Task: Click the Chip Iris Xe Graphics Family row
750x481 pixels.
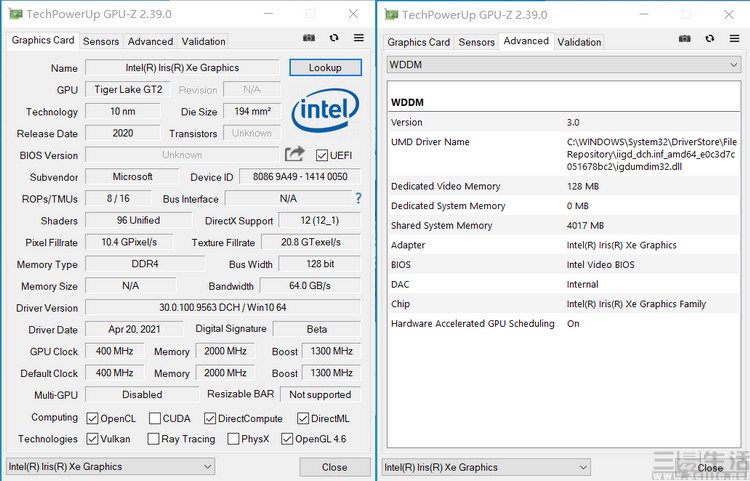Action: [x=563, y=304]
